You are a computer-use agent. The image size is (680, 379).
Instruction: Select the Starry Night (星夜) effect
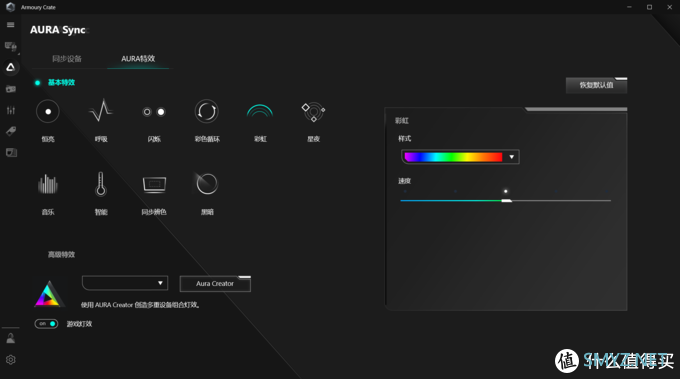[313, 112]
